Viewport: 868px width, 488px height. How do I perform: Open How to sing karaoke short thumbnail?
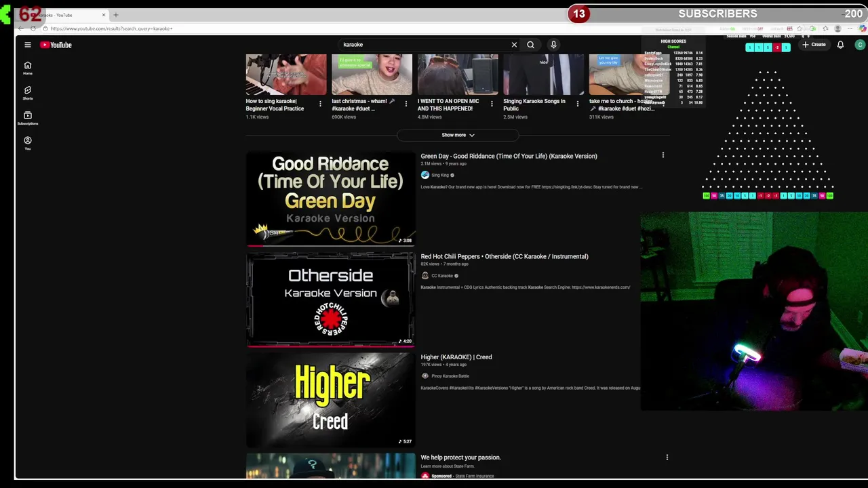pyautogui.click(x=286, y=75)
